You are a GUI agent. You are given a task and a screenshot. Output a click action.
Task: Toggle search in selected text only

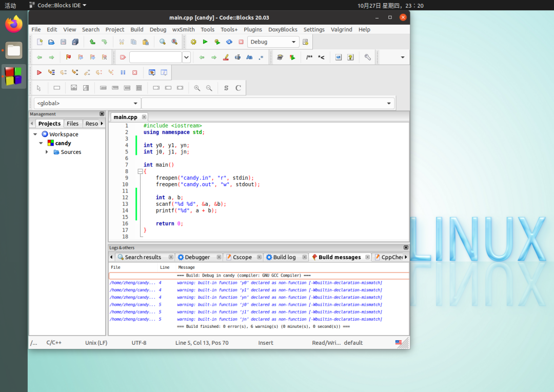(238, 57)
